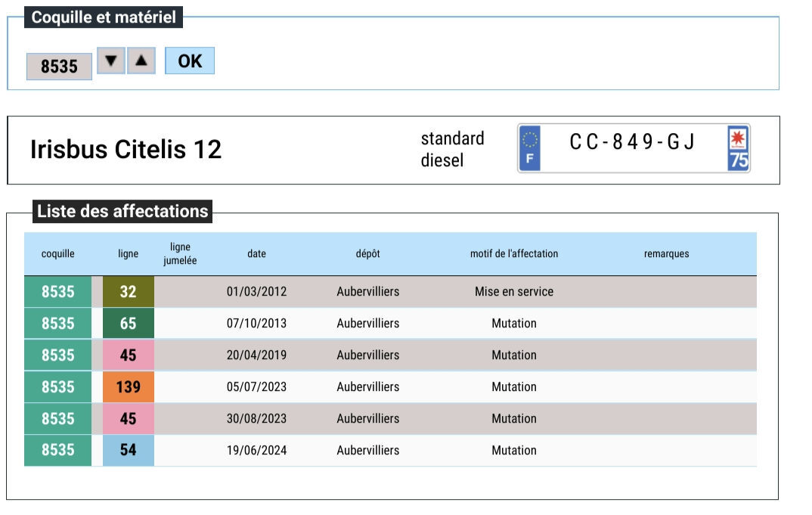Select the olive line 32 badge
Screen dimensions: 812x515
[x=129, y=292]
